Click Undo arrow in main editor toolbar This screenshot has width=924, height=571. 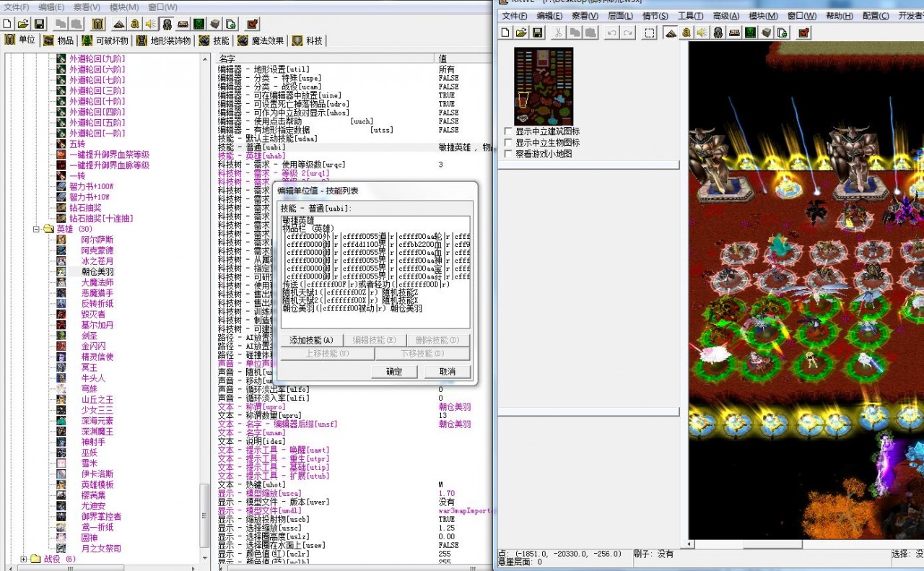(612, 32)
